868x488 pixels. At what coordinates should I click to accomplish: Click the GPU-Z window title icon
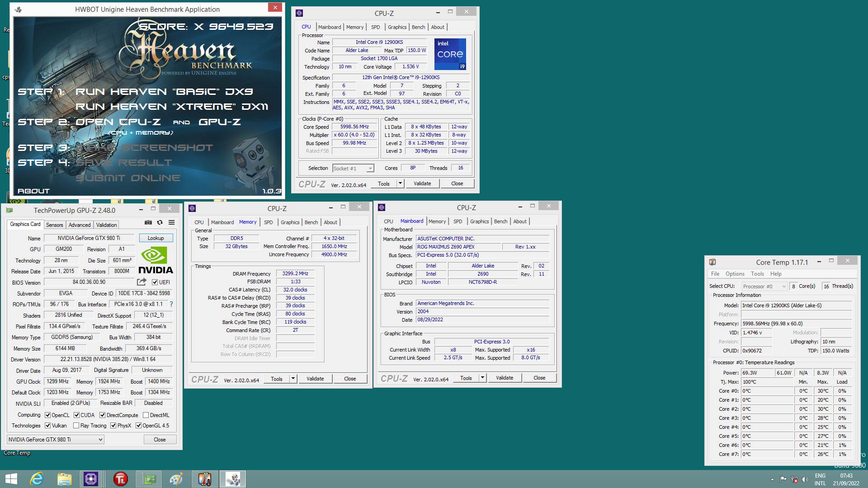click(9, 210)
